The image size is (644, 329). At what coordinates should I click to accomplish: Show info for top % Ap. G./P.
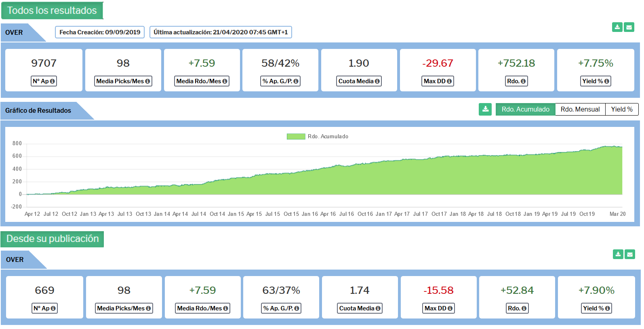tap(296, 81)
